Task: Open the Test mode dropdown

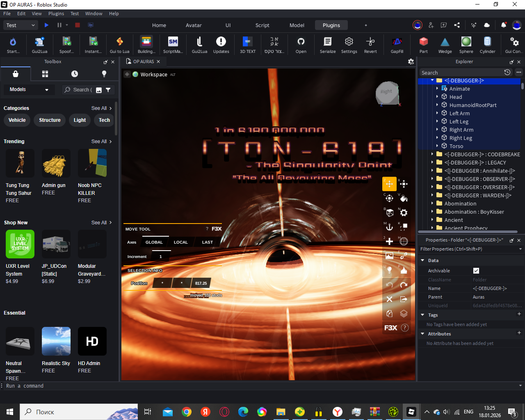Action: pos(21,25)
